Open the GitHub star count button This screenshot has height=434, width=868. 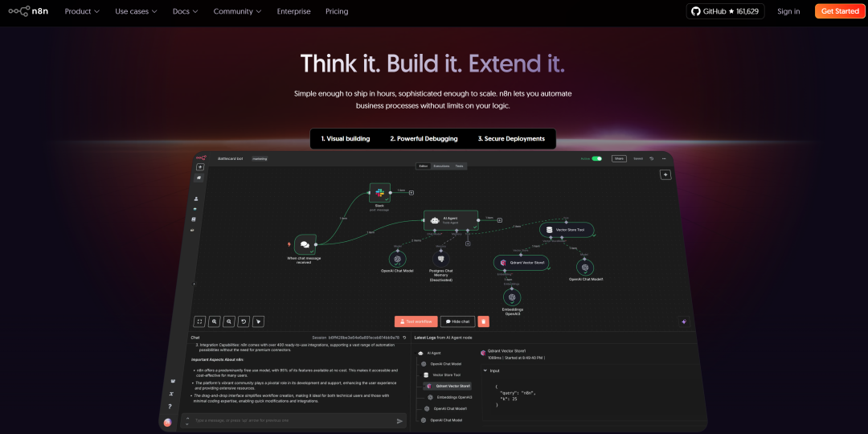pos(725,11)
